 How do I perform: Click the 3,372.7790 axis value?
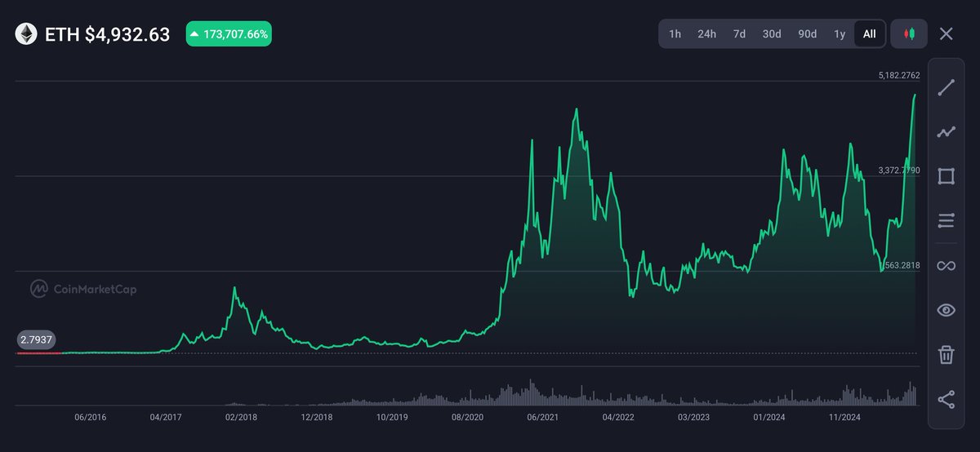coord(899,171)
